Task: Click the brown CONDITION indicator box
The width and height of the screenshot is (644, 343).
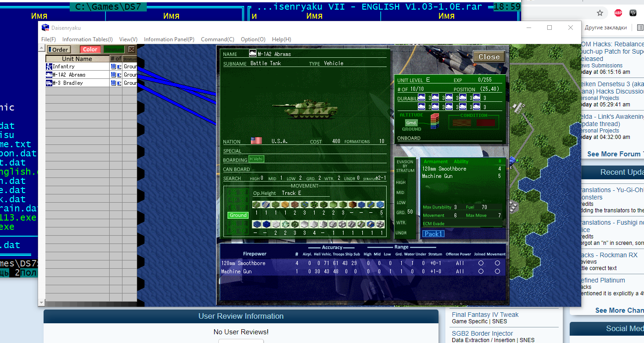Action: point(462,123)
